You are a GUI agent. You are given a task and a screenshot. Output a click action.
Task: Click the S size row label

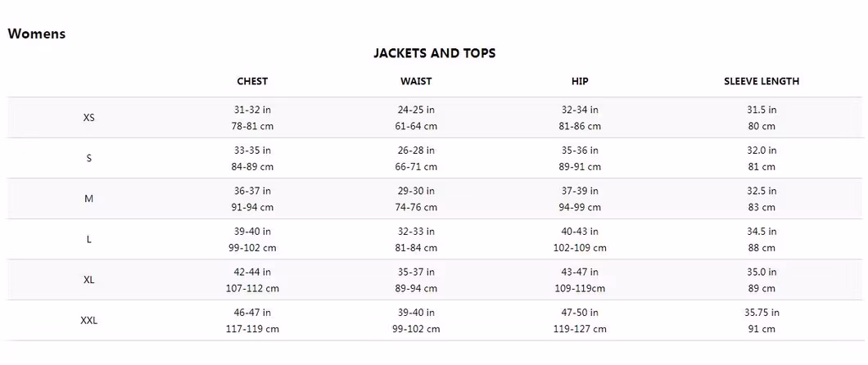[89, 158]
